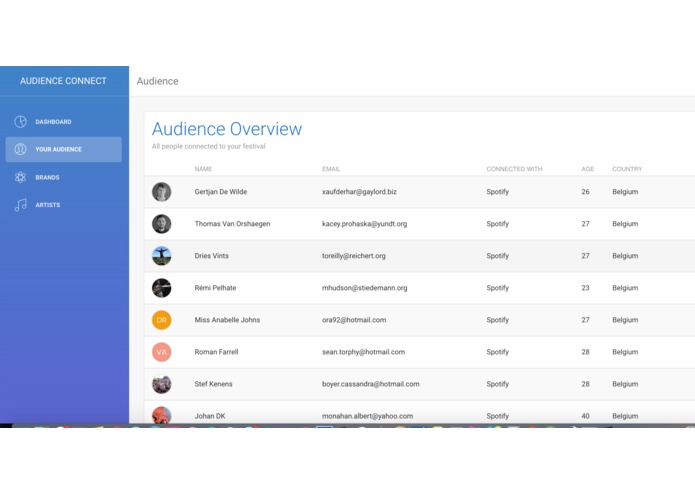Click the COUNTRY column header
The image size is (695, 494).
point(627,169)
